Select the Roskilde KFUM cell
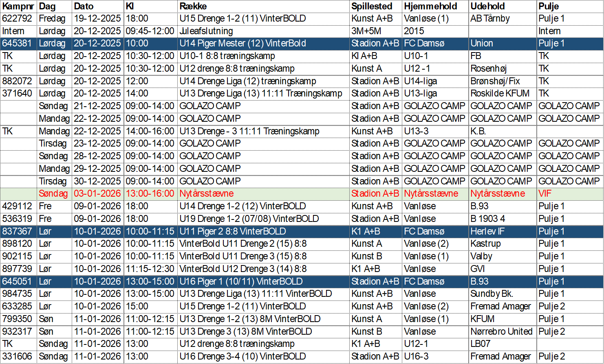This screenshot has width=604, height=364. tap(500, 94)
